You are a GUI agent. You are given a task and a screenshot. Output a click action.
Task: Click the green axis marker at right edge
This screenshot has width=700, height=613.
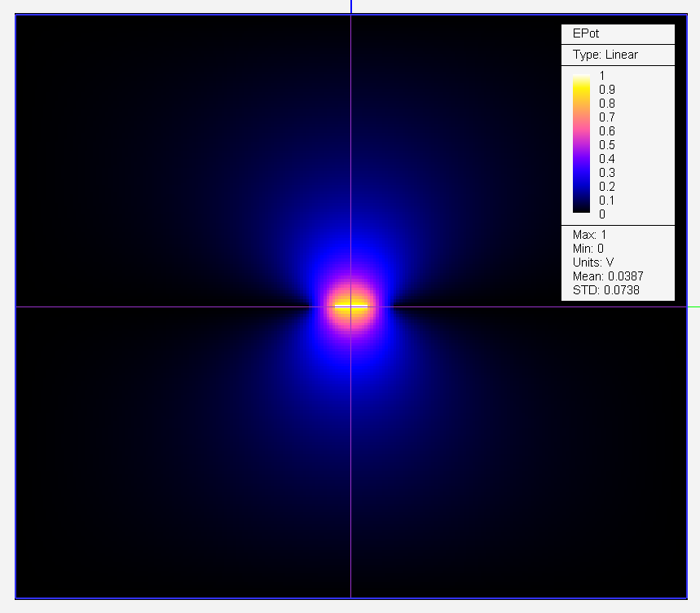point(693,307)
